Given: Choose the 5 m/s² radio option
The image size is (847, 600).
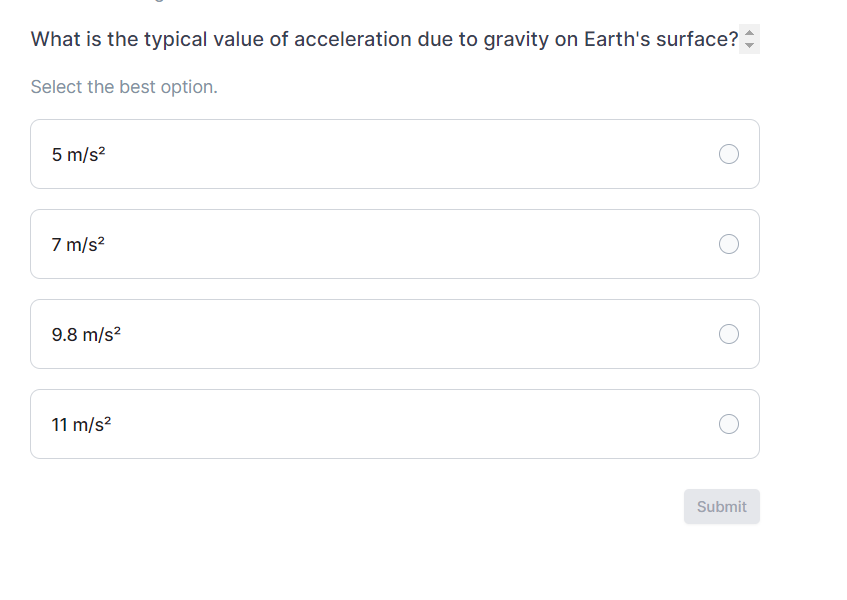Looking at the screenshot, I should point(729,154).
